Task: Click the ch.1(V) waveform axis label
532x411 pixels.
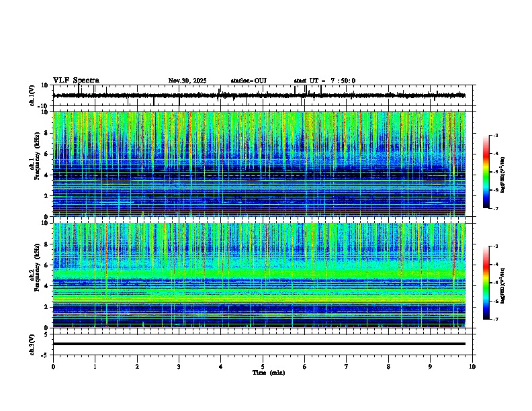Action: click(x=32, y=95)
